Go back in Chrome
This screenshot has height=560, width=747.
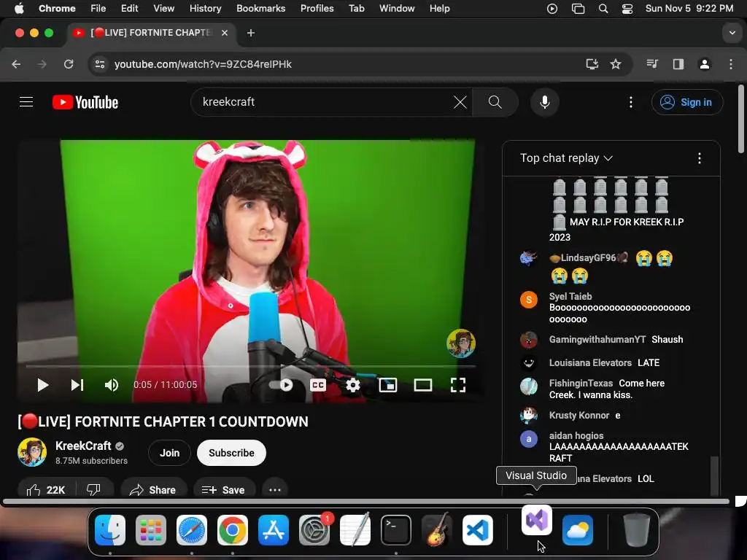16,64
